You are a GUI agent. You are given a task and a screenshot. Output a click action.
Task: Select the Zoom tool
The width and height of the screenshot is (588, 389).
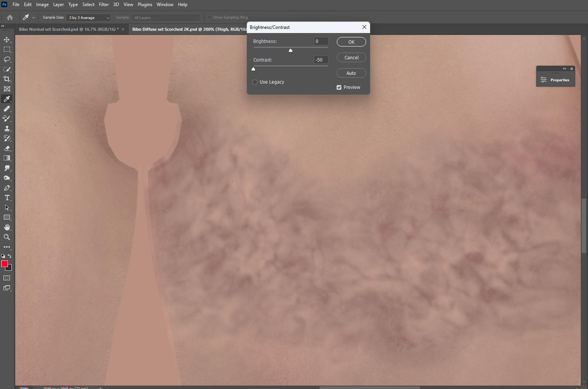(6, 237)
